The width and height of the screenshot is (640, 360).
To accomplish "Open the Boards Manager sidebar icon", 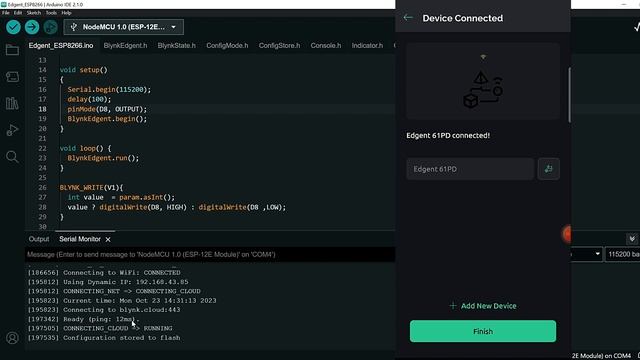I will click(x=12, y=77).
